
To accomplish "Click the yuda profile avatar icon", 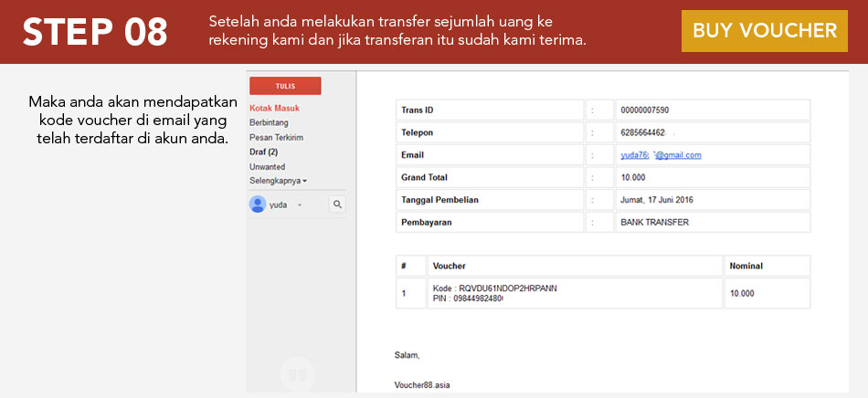I will pyautogui.click(x=258, y=204).
